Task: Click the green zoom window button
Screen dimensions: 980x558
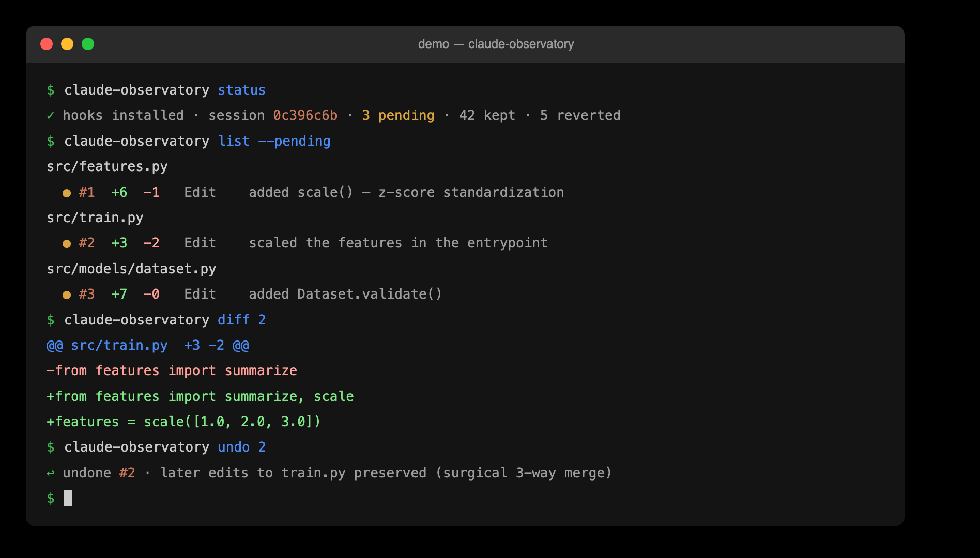Action: 88,44
